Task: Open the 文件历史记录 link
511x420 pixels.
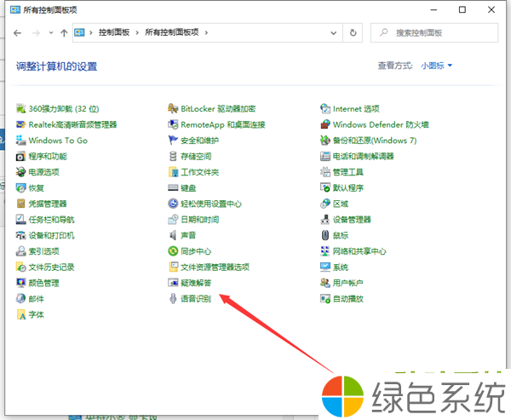Action: pyautogui.click(x=51, y=267)
